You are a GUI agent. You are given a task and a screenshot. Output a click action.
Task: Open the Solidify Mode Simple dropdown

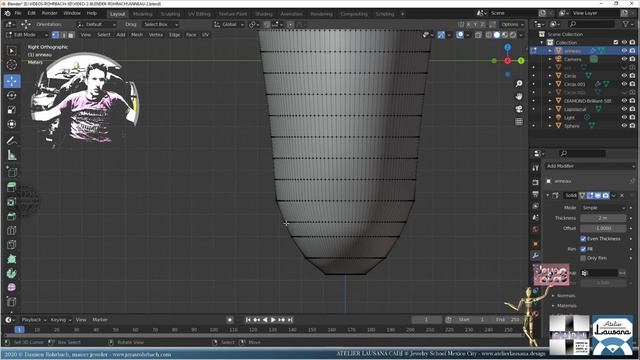tap(603, 208)
